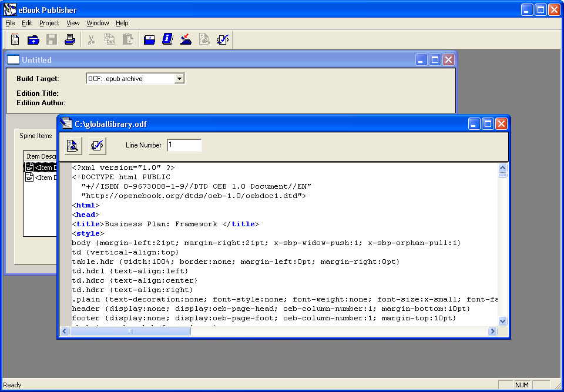Expand the Build Target dropdown arrow
The height and width of the screenshot is (392, 564).
coord(179,79)
